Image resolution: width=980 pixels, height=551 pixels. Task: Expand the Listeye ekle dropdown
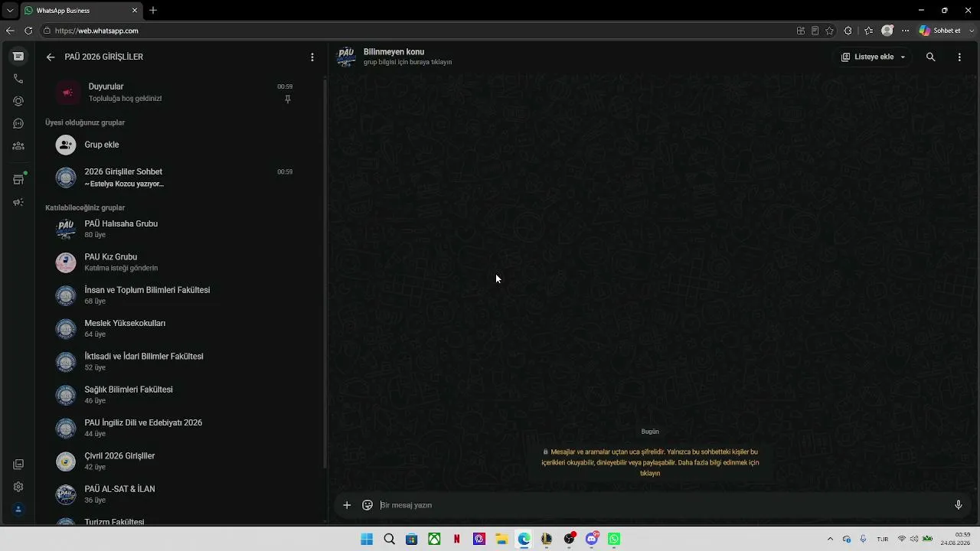pyautogui.click(x=874, y=57)
